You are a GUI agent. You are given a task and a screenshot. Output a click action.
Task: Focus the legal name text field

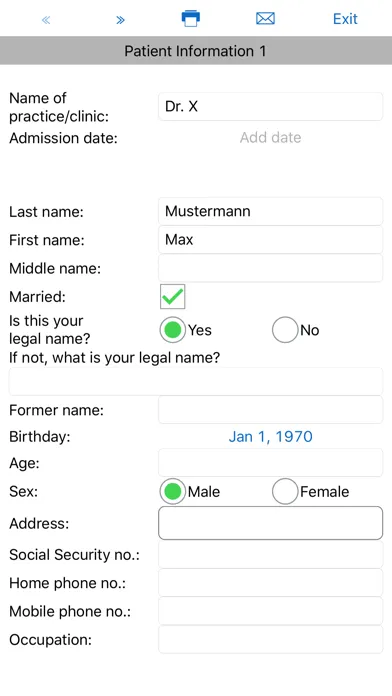pyautogui.click(x=196, y=381)
